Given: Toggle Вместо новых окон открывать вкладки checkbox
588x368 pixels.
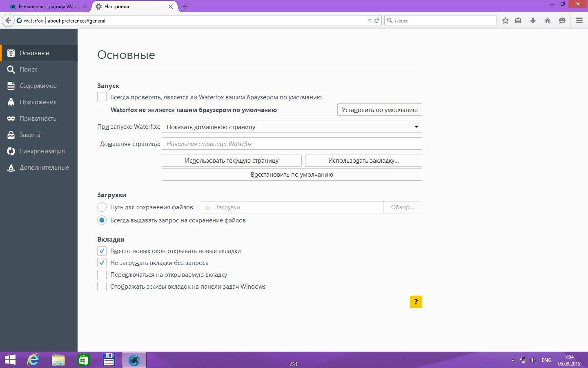Looking at the screenshot, I should click(102, 251).
